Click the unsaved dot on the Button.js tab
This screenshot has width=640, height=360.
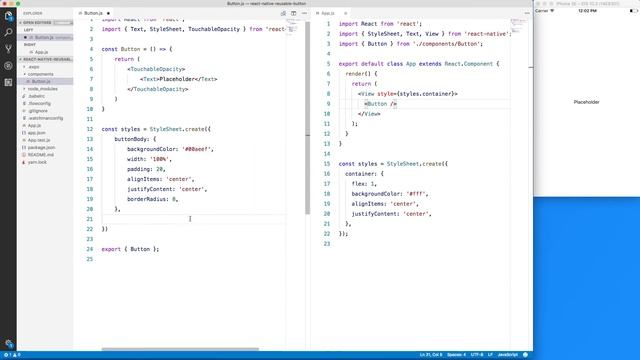pyautogui.click(x=108, y=13)
